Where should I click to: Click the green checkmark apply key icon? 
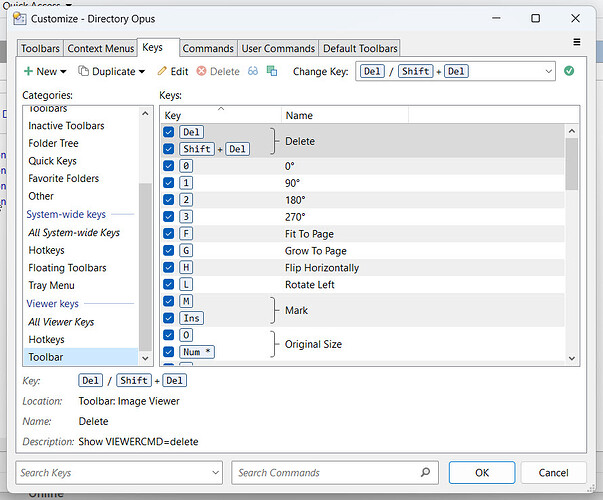pyautogui.click(x=569, y=71)
